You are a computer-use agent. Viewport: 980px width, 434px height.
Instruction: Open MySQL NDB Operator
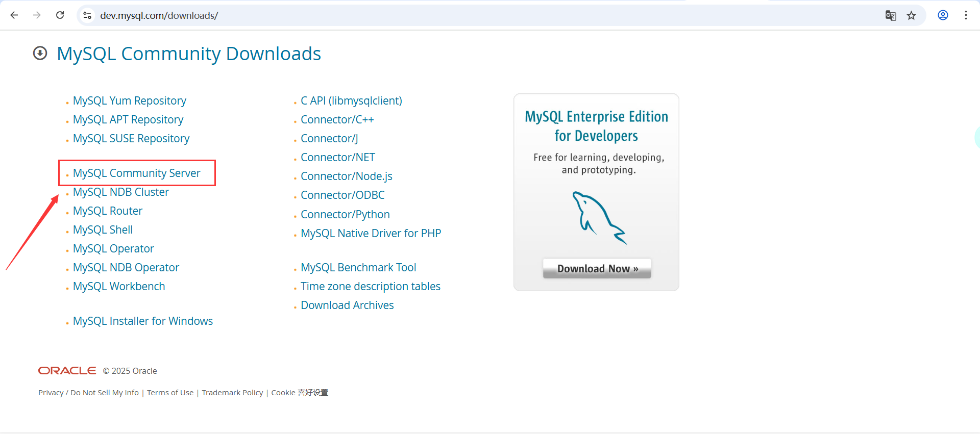[126, 267]
